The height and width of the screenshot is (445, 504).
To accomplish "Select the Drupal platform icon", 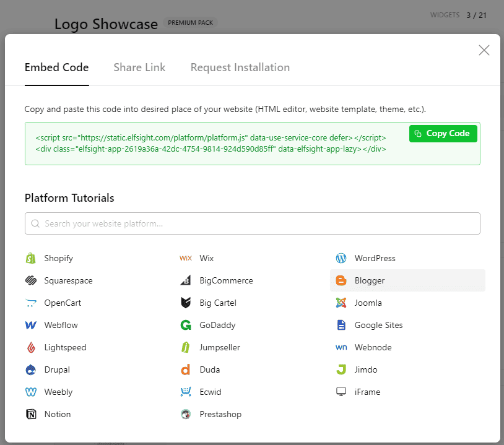I will [31, 369].
